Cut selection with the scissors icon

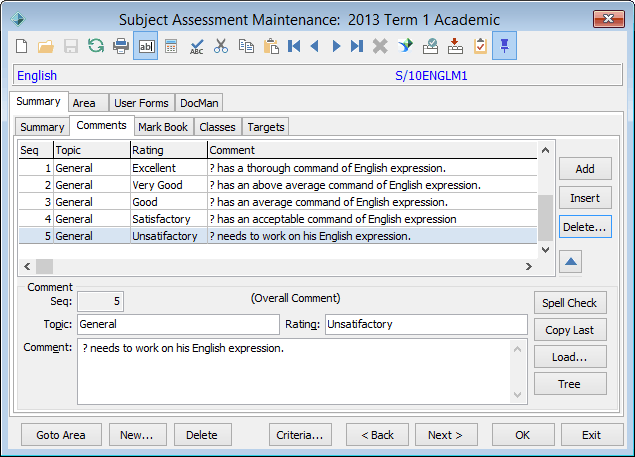(221, 46)
